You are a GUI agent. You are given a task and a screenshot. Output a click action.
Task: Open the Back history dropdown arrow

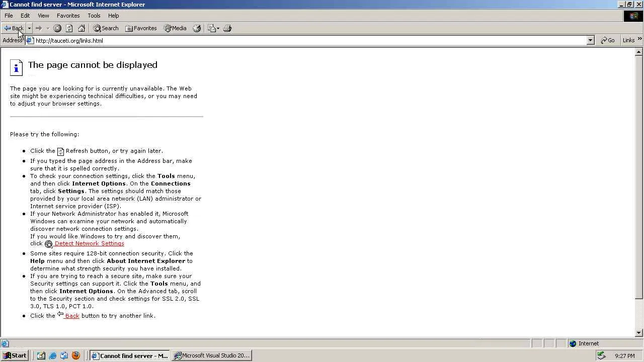(29, 28)
